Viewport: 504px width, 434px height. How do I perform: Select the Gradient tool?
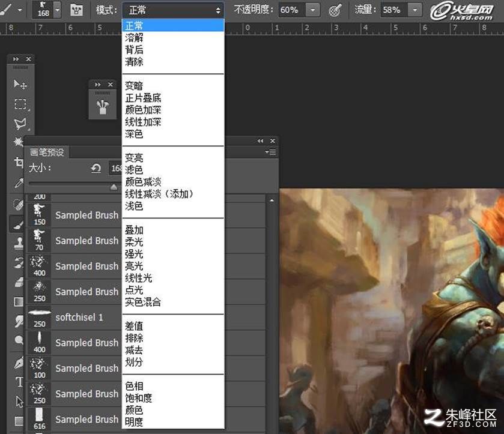(x=19, y=302)
